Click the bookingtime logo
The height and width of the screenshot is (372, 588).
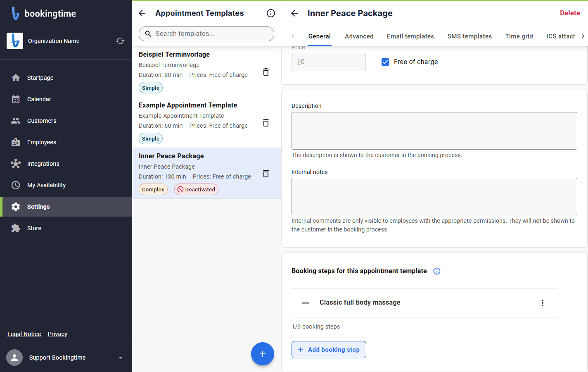click(43, 13)
